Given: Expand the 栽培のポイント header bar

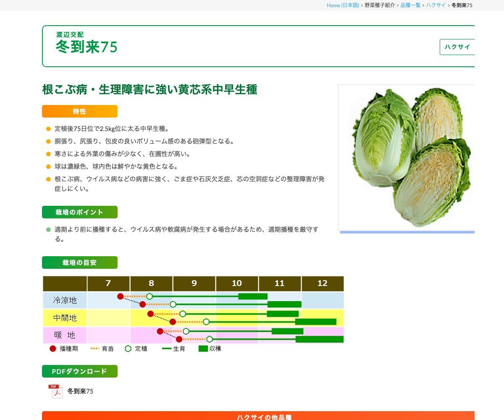Looking at the screenshot, I should click(x=79, y=212).
